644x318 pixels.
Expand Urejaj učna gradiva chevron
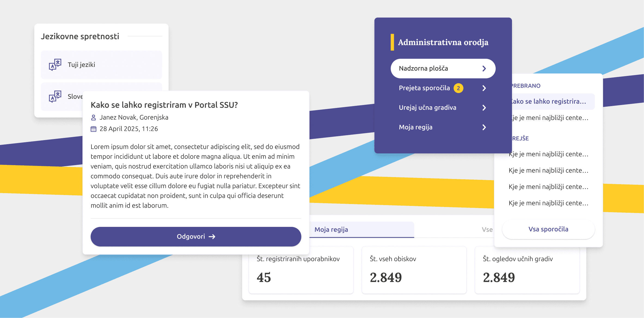pyautogui.click(x=484, y=108)
